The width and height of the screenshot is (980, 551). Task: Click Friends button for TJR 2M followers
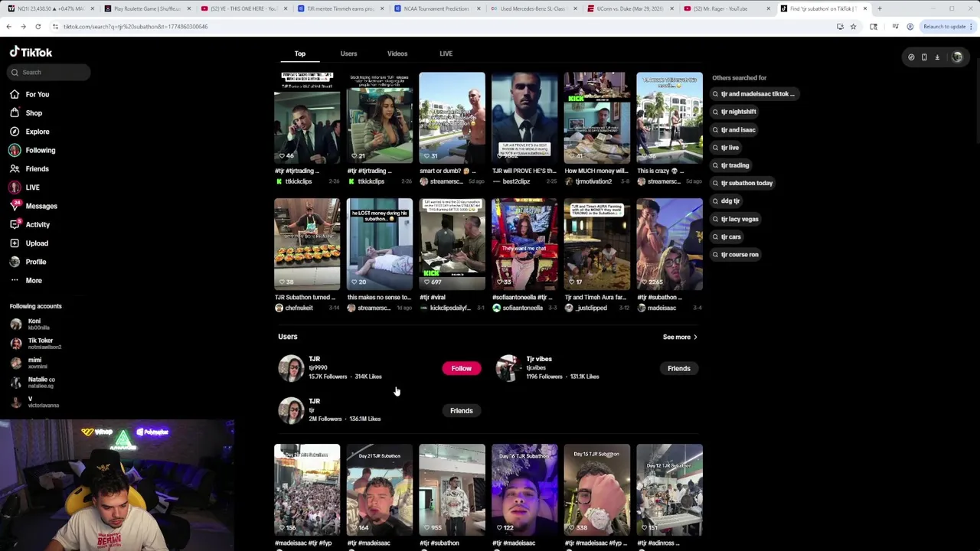point(462,411)
